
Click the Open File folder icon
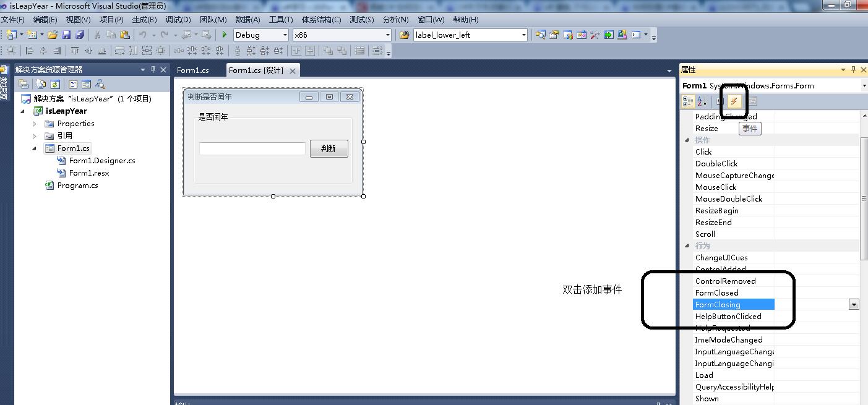[x=53, y=35]
